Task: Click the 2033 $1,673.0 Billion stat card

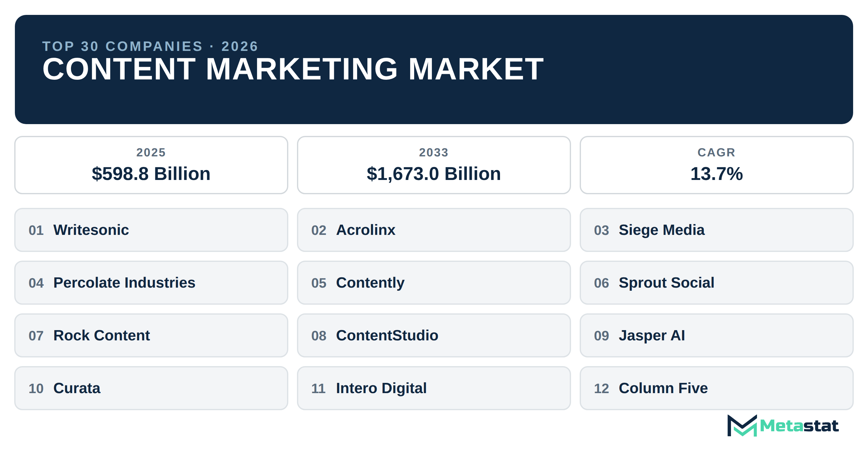Action: point(434,165)
